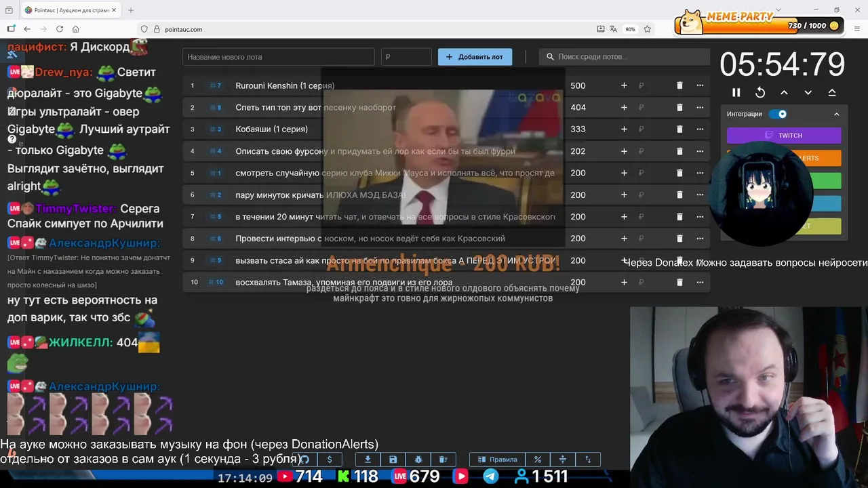868x488 pixels.
Task: Focus the new lot ruble amount field
Action: (x=406, y=57)
